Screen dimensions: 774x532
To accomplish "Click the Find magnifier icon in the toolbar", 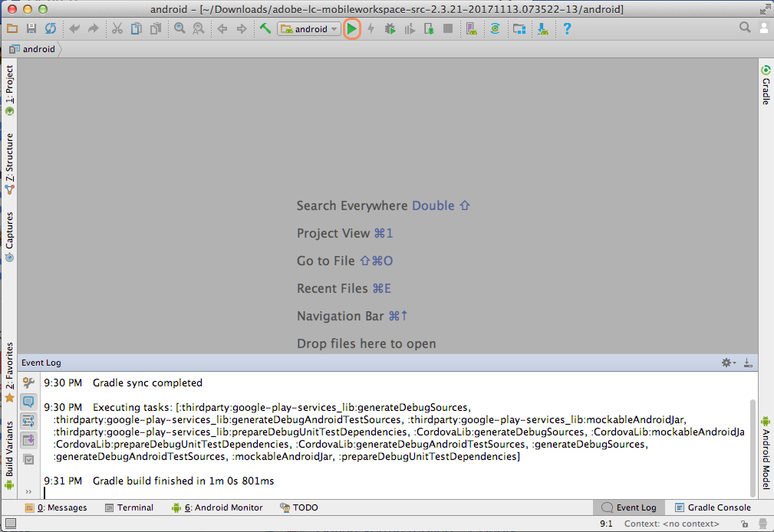I will pos(180,28).
